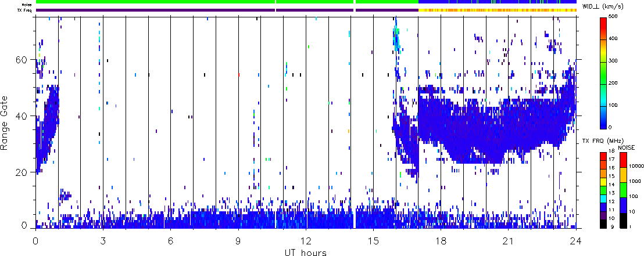Screen dimensions: 644x256
Task: Click the "10000" value on the NOISE scale
Action: pyautogui.click(x=635, y=167)
